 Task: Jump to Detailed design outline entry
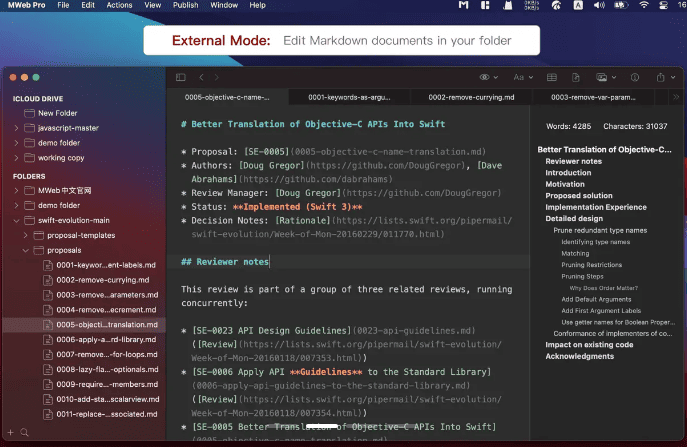[574, 218]
